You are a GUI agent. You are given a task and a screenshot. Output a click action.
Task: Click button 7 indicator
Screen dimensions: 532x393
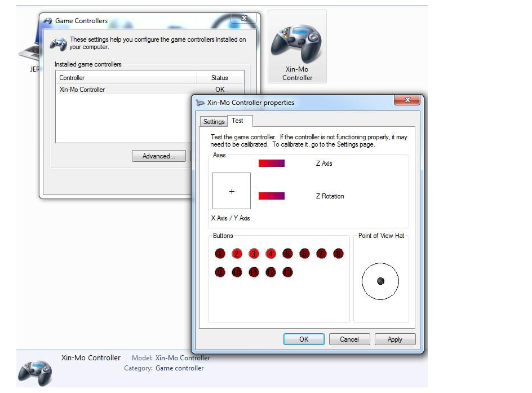point(321,254)
